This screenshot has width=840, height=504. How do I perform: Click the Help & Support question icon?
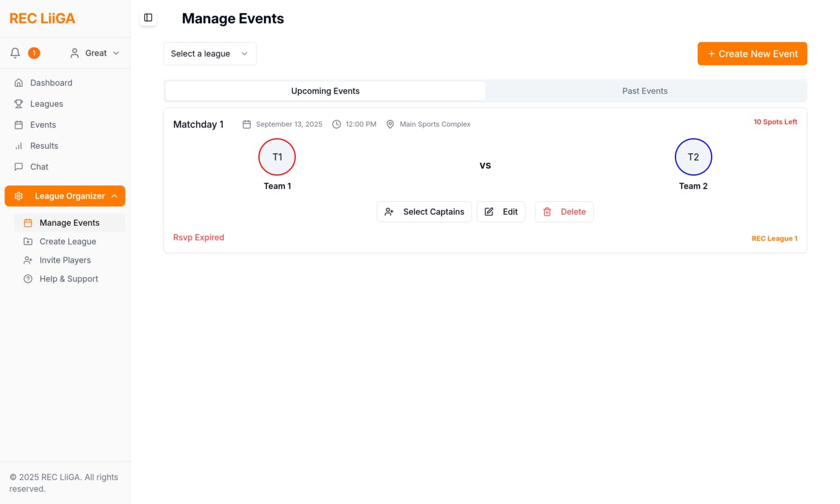28,279
